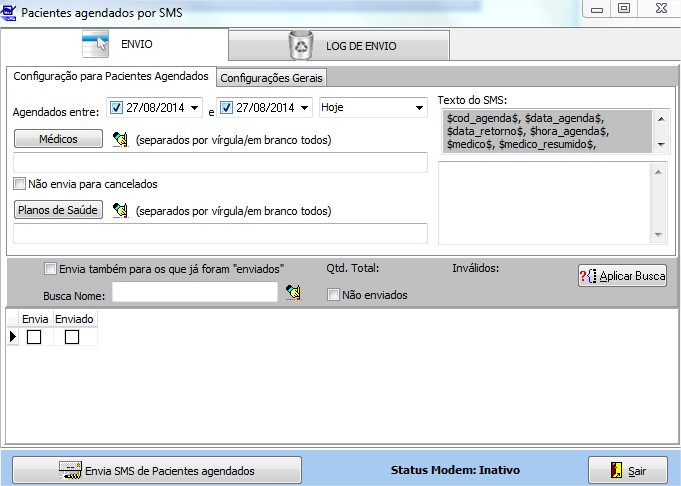Screen dimensions: 681x486
Task: Enable Não envia para cancelados
Action: (x=20, y=184)
